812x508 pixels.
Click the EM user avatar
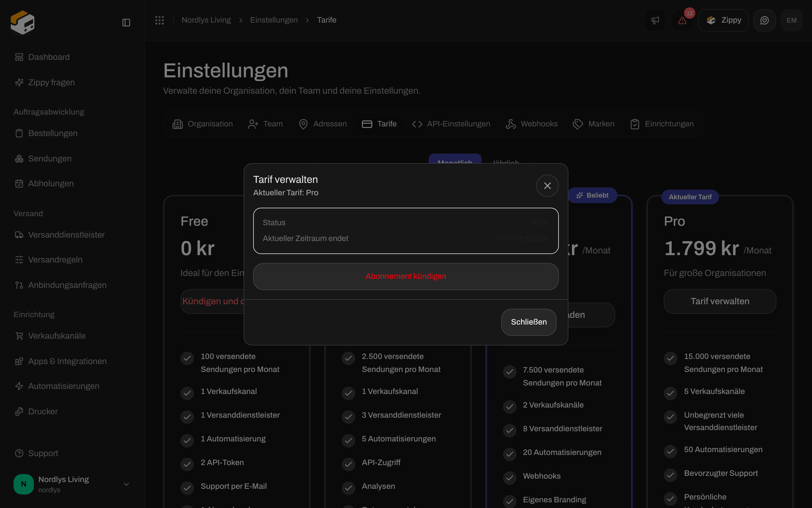[791, 20]
